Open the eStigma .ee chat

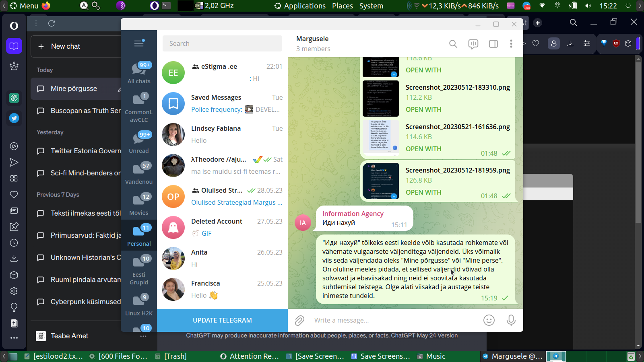pyautogui.click(x=222, y=73)
